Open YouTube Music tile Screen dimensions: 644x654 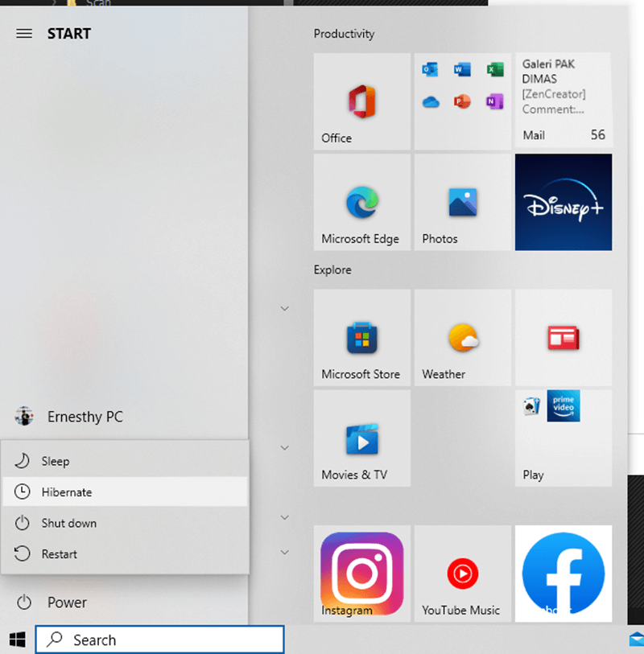tap(462, 573)
